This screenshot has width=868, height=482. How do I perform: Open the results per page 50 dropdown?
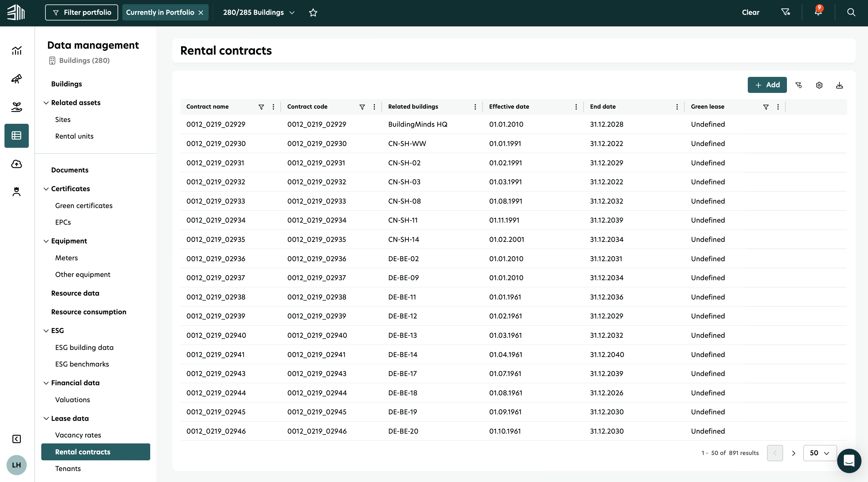[820, 453]
